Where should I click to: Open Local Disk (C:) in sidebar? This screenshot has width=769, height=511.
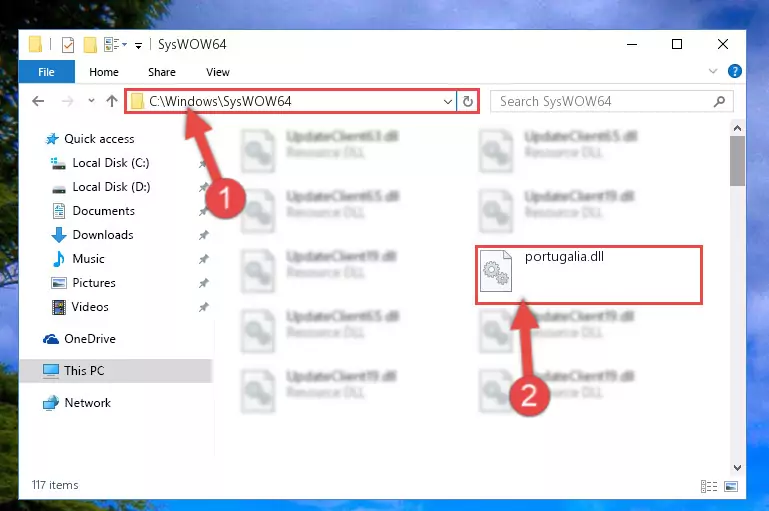[111, 163]
